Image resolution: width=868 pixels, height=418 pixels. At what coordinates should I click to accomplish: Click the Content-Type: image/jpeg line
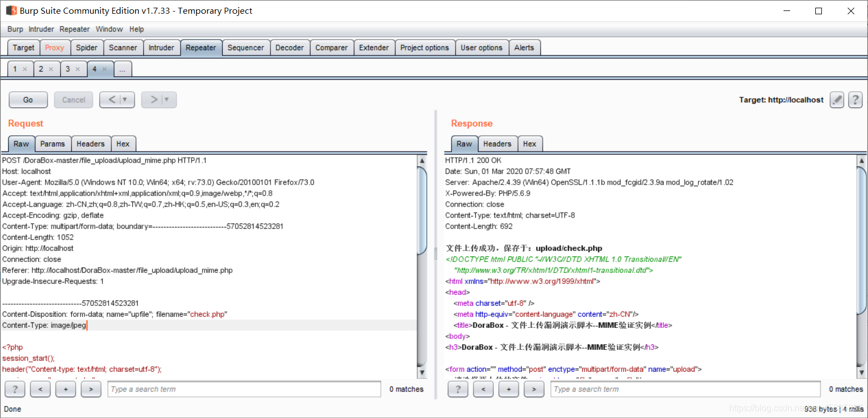(x=44, y=325)
